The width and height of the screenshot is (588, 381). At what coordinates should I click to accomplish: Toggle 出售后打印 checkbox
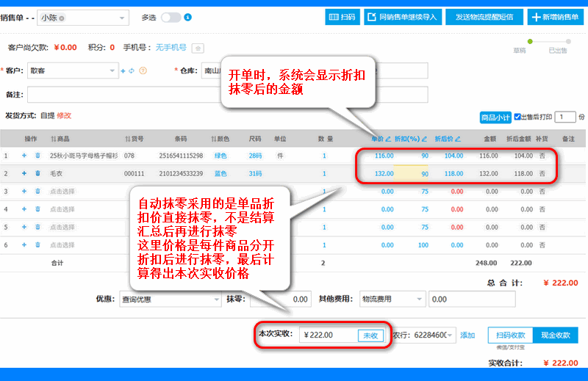517,117
